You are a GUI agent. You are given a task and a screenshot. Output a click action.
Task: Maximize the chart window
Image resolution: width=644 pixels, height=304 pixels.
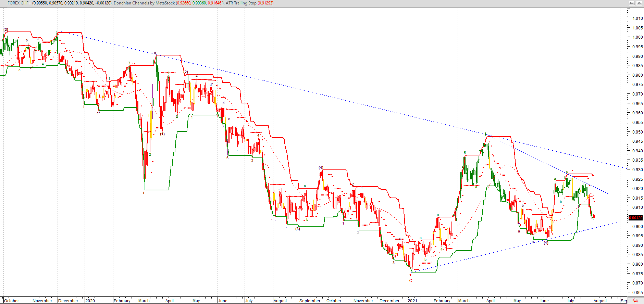(632, 3)
